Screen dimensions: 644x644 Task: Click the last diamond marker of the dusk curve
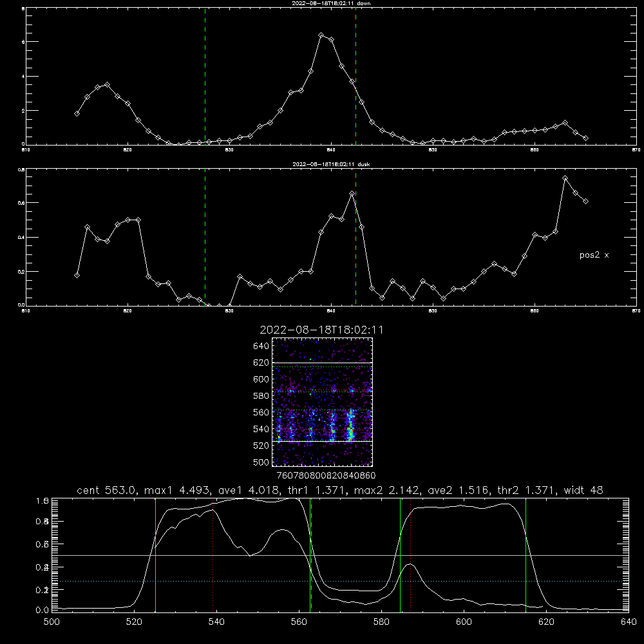pyautogui.click(x=585, y=201)
